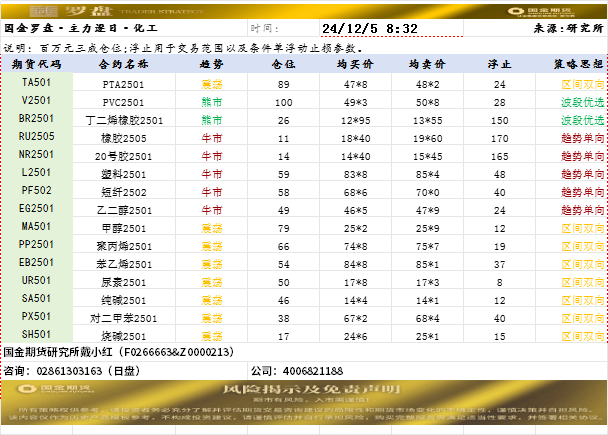Image resolution: width=608 pixels, height=435 pixels.
Task: Select the 短纤2502 contract cell
Action: pyautogui.click(x=124, y=192)
